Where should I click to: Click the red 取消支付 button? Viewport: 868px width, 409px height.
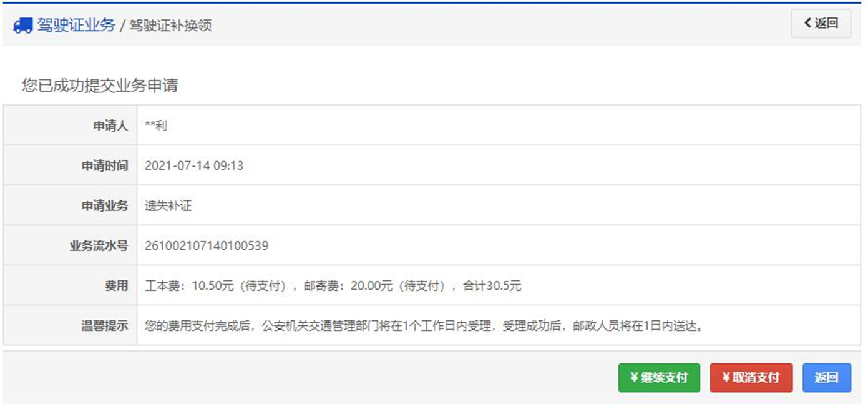tap(751, 378)
